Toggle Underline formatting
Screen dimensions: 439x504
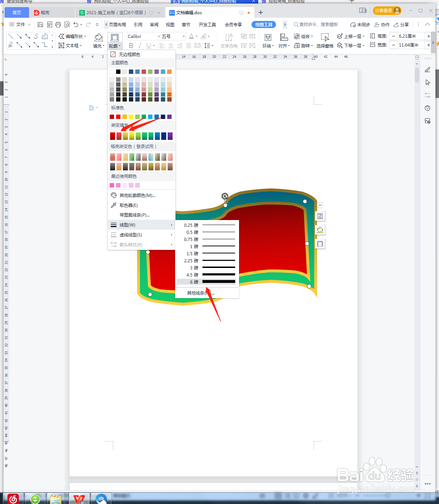(148, 45)
